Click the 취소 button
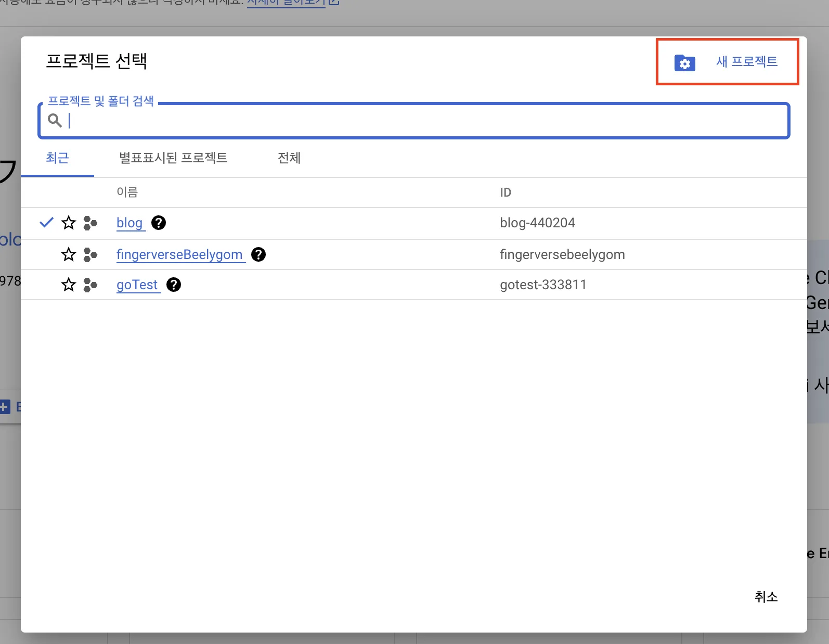Viewport: 829px width, 644px height. point(766,597)
